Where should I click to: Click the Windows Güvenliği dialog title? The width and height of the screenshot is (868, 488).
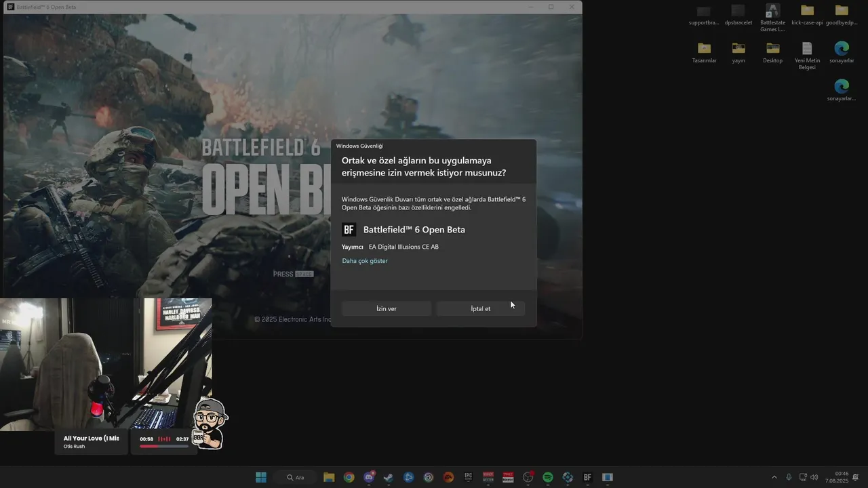pos(359,146)
